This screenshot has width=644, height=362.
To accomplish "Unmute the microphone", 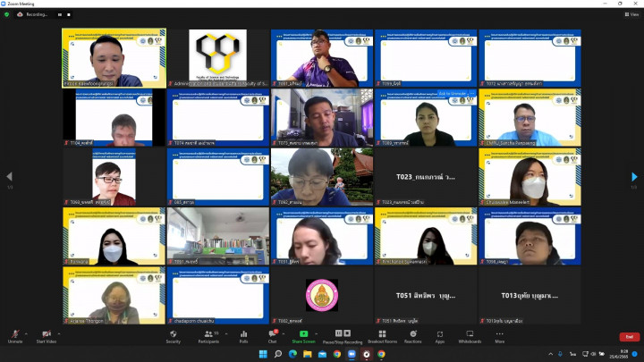I will [15, 336].
